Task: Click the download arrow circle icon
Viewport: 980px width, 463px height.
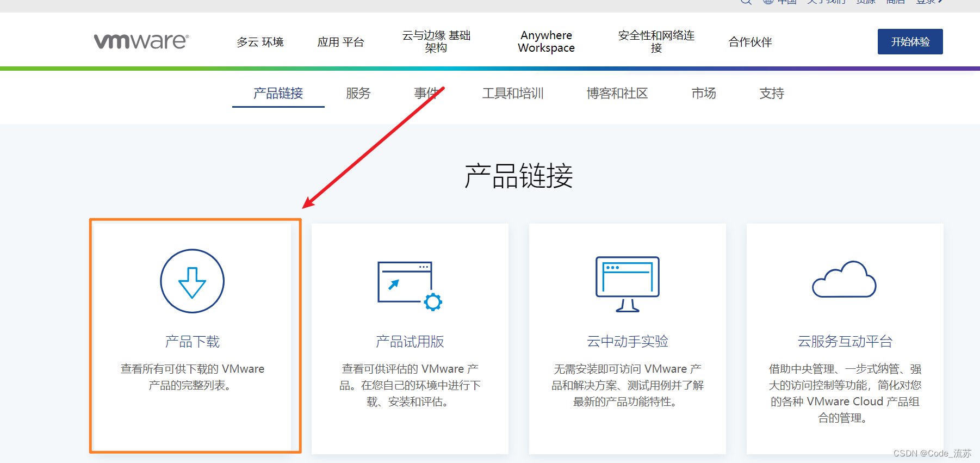Action: click(x=192, y=281)
